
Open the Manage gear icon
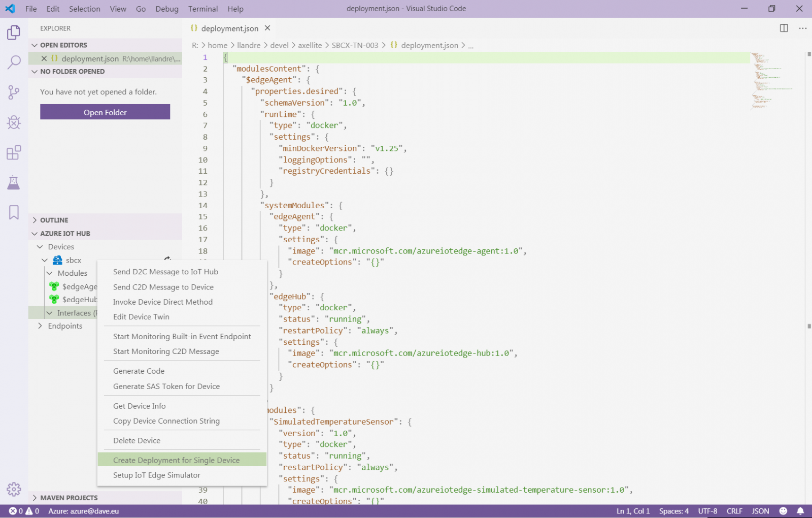[14, 489]
